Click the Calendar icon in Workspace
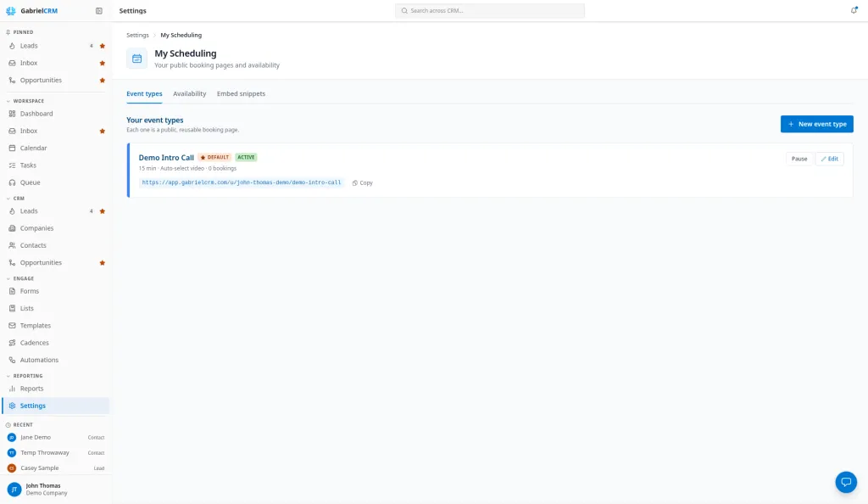The image size is (868, 504). click(x=12, y=148)
